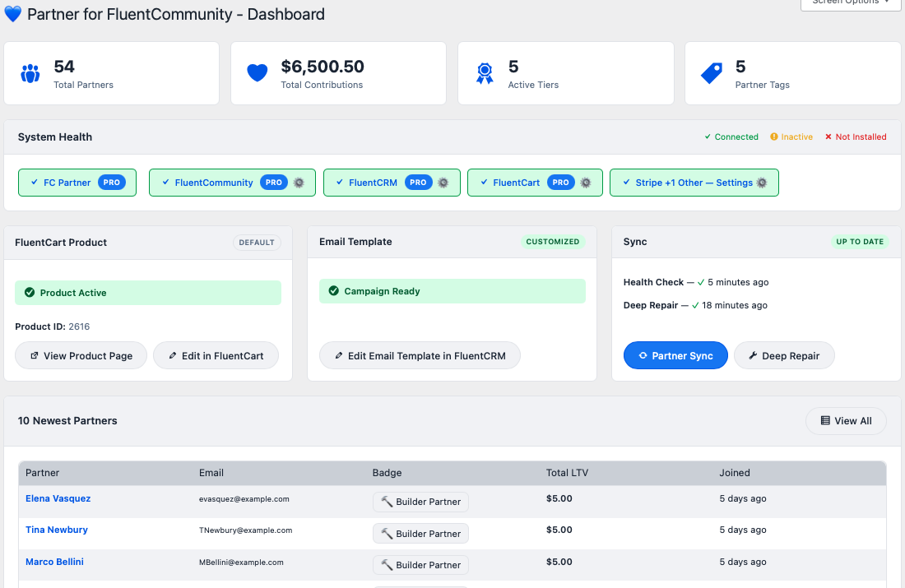Click the Partner Tags tag icon
This screenshot has height=588, width=905.
(711, 73)
